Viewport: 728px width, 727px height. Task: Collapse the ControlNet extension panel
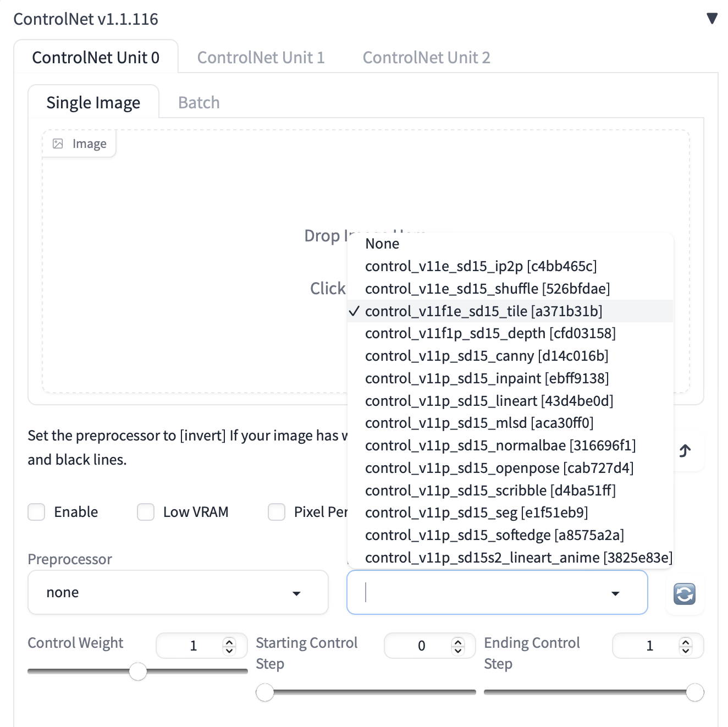pyautogui.click(x=713, y=18)
